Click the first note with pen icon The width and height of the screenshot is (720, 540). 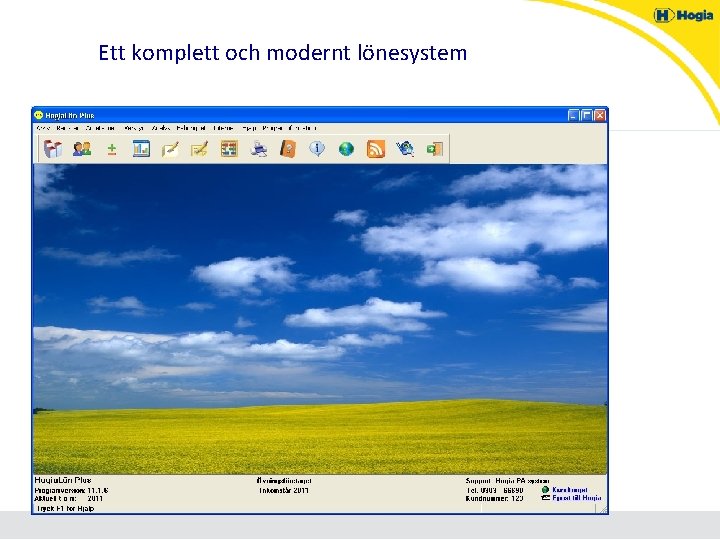pos(170,149)
